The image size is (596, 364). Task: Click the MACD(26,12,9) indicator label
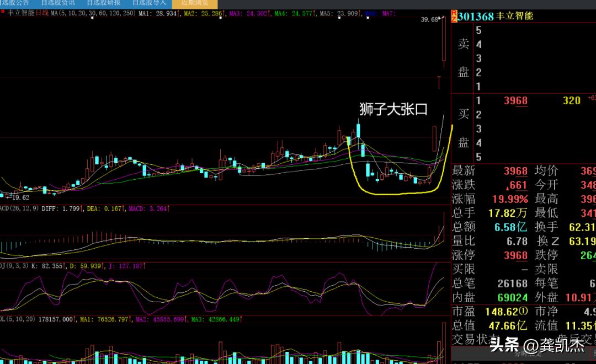pyautogui.click(x=19, y=208)
